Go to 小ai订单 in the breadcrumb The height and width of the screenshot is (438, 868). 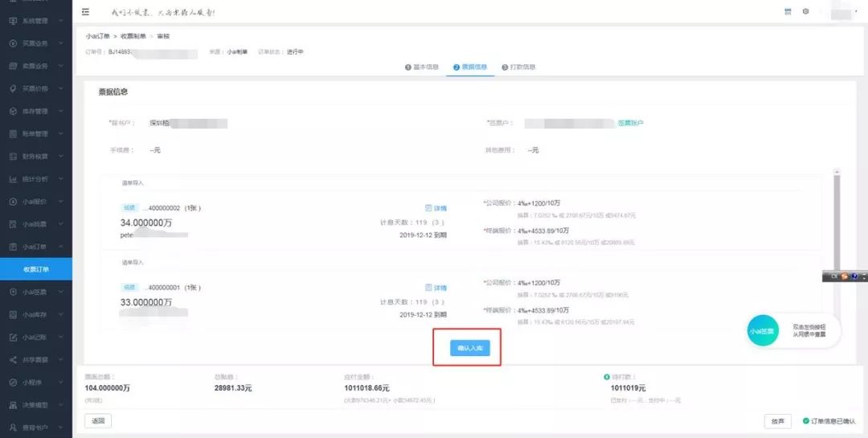point(97,36)
